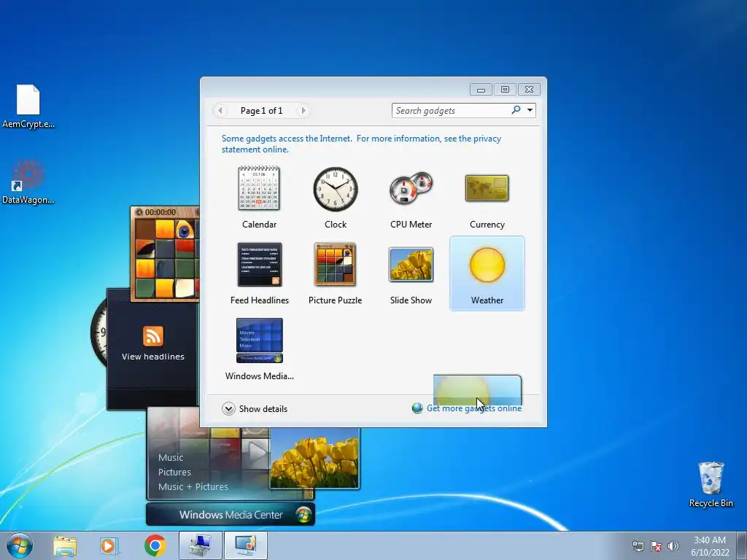Click the play button on Media Center gadget

point(258,452)
